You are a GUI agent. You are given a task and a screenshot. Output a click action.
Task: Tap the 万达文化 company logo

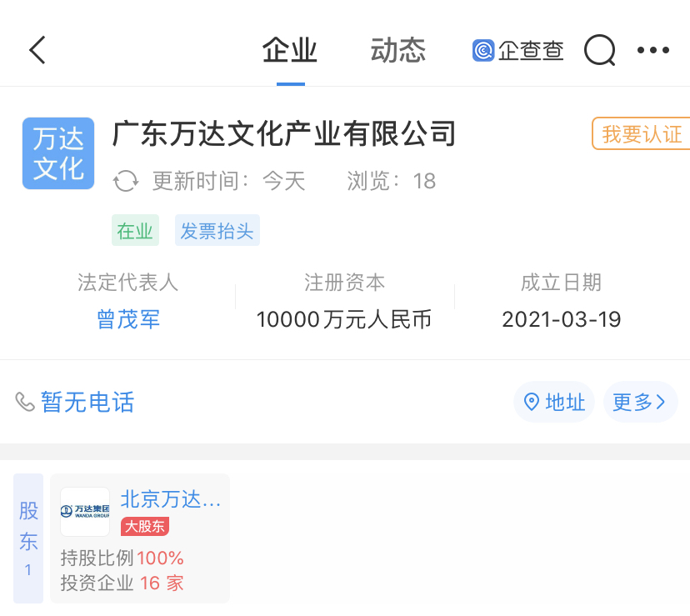coord(58,153)
